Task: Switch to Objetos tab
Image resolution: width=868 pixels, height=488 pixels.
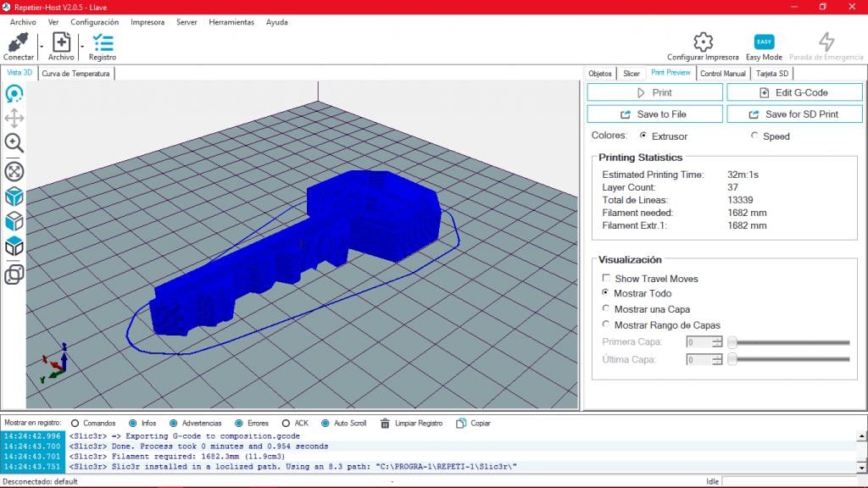Action: coord(600,74)
